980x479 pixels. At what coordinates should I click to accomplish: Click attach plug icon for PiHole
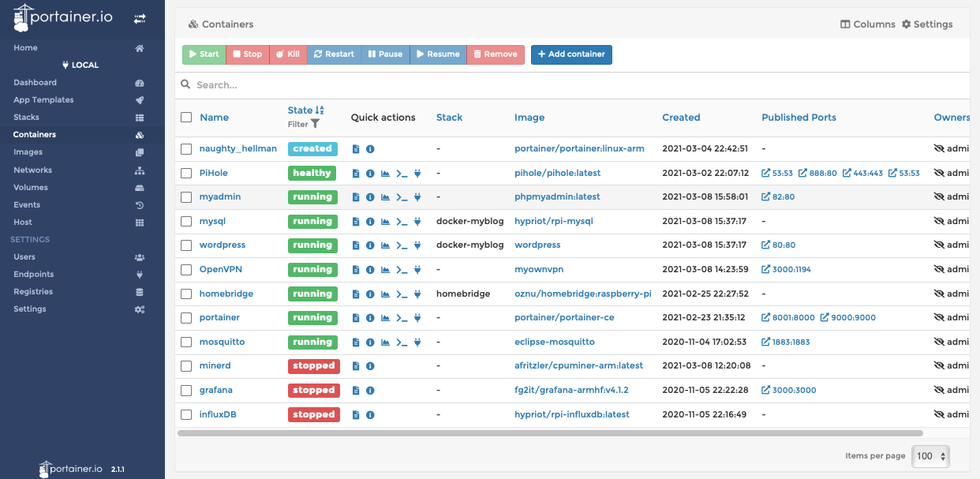pyautogui.click(x=417, y=173)
